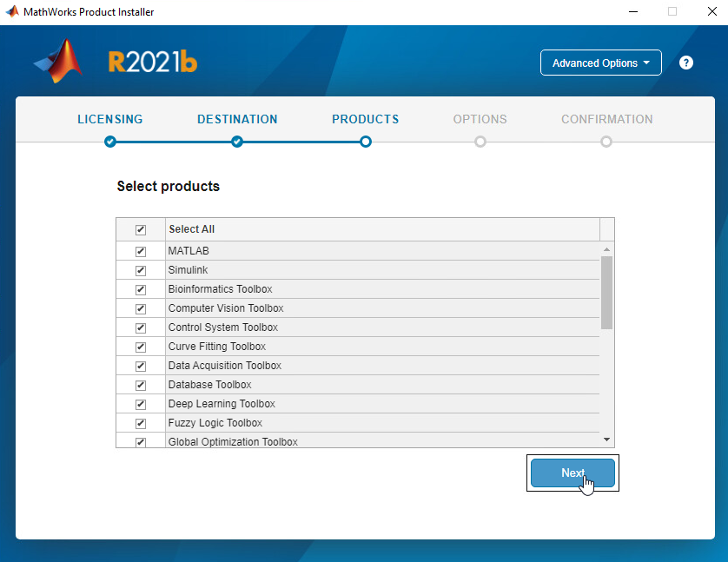This screenshot has width=728, height=562.
Task: Open the Advanced Options dropdown
Action: (x=600, y=63)
